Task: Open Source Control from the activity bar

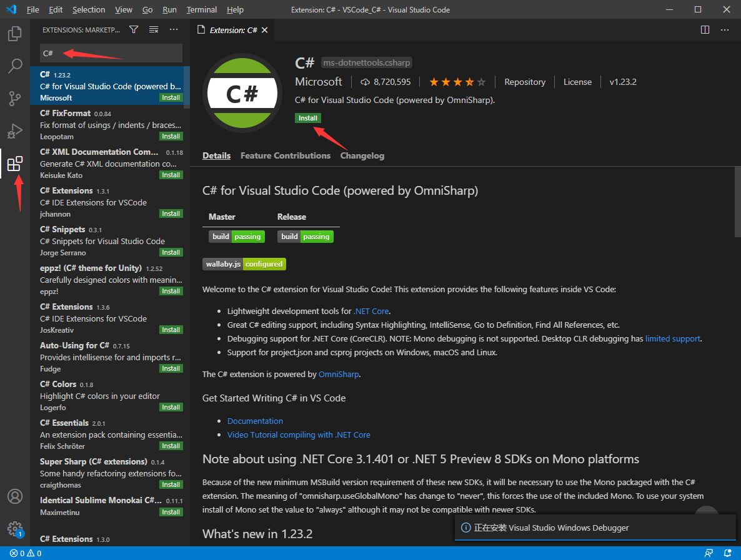Action: point(14,97)
